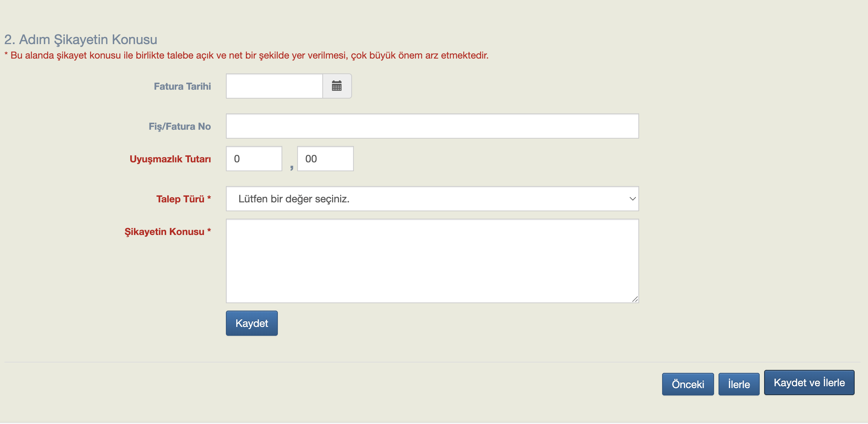The image size is (868, 424).
Task: Click the Fiş/Fatura No label
Action: [x=180, y=126]
